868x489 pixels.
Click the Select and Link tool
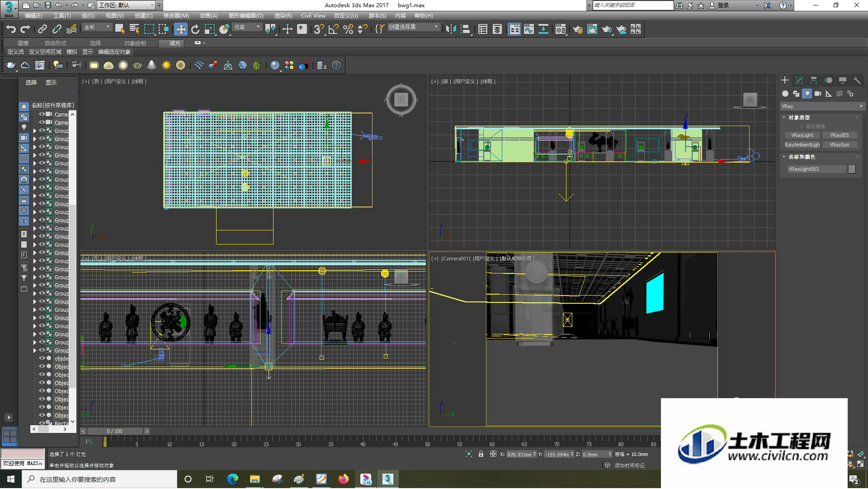pyautogui.click(x=42, y=29)
